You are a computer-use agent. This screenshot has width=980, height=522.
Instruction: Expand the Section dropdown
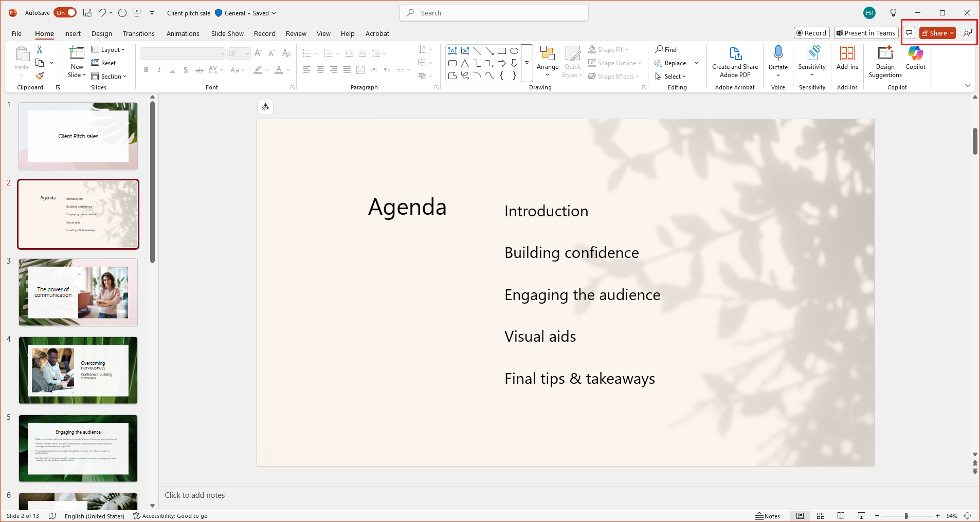tap(108, 76)
